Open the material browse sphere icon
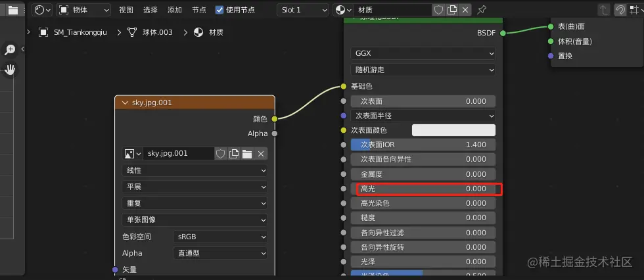 pyautogui.click(x=343, y=10)
